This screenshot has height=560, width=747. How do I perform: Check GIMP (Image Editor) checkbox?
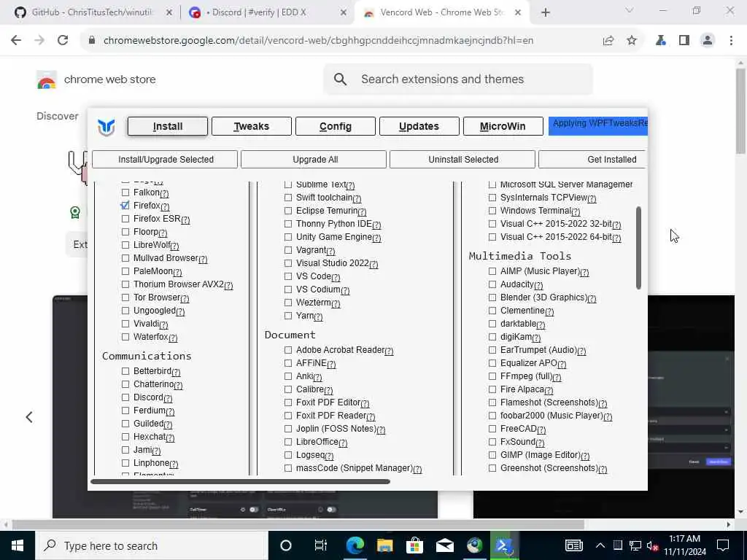point(492,455)
